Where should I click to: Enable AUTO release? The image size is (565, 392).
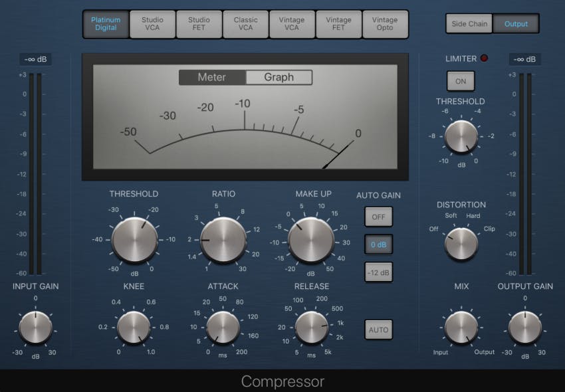[378, 330]
